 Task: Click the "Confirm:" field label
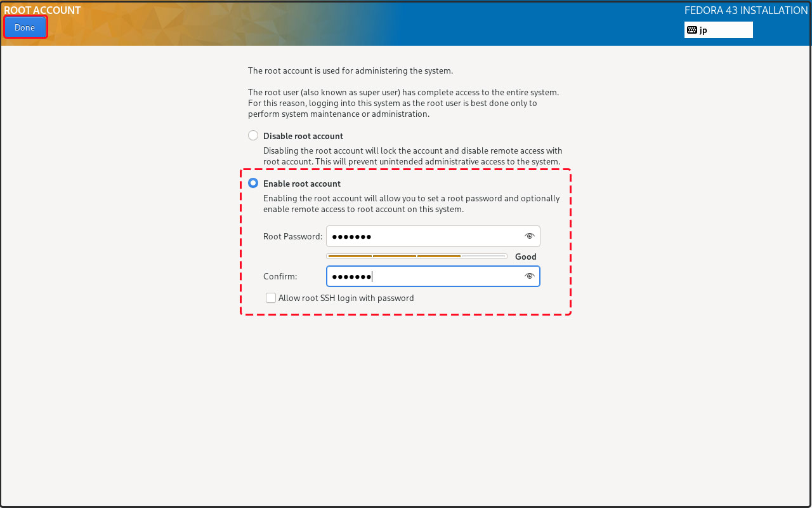pyautogui.click(x=280, y=276)
